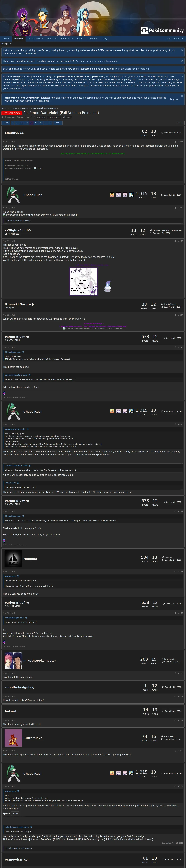
Task: Click the 'complete' thread tag
Action: click(x=41, y=117)
